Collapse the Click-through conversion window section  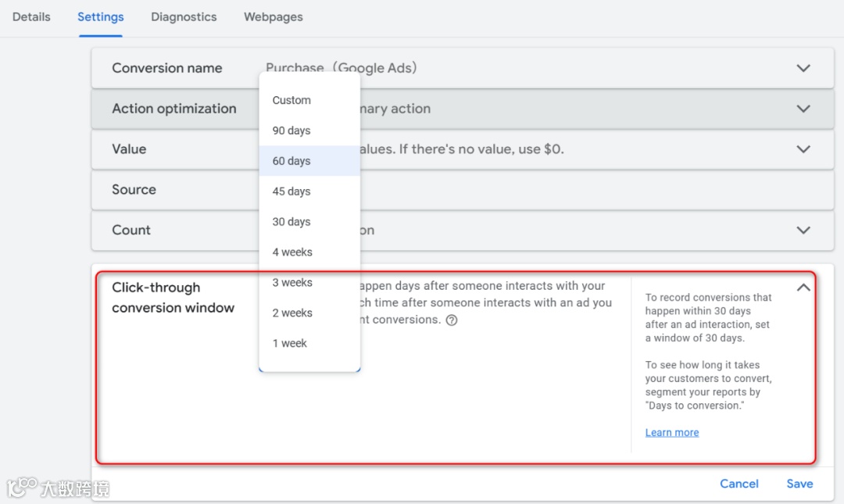[803, 288]
